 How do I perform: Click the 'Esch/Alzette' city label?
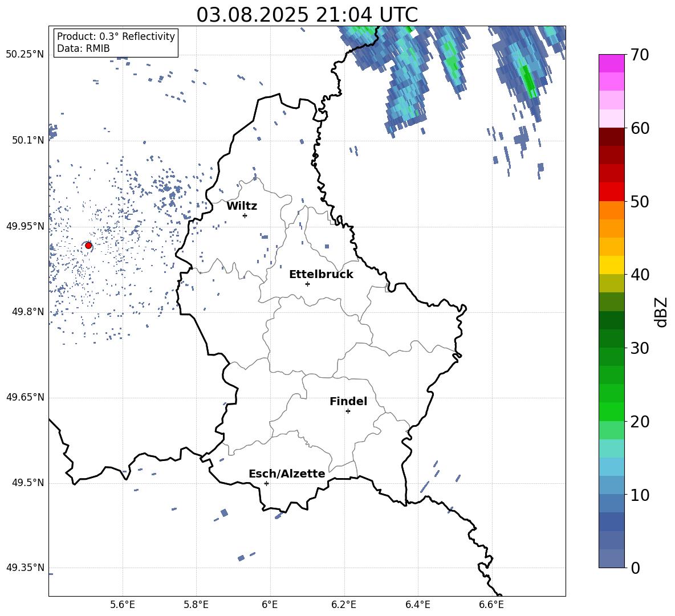coord(287,474)
